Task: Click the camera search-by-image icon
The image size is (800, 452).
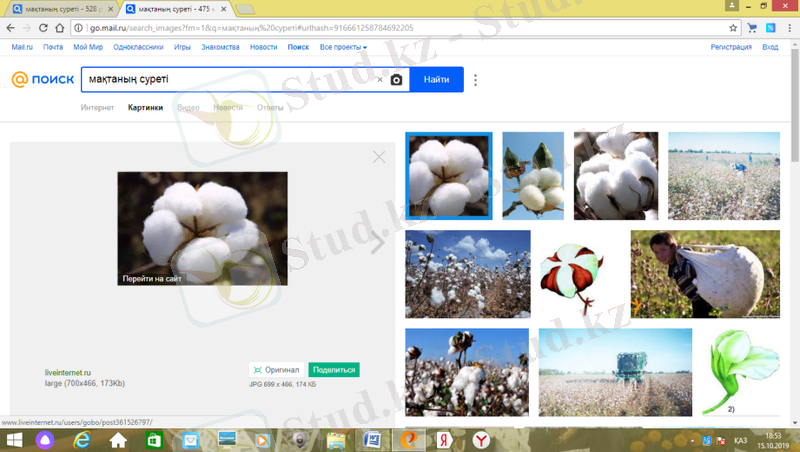Action: tap(396, 80)
